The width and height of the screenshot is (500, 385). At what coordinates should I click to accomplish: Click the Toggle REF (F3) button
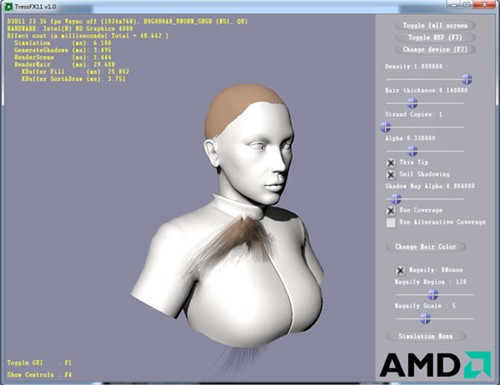pyautogui.click(x=435, y=38)
